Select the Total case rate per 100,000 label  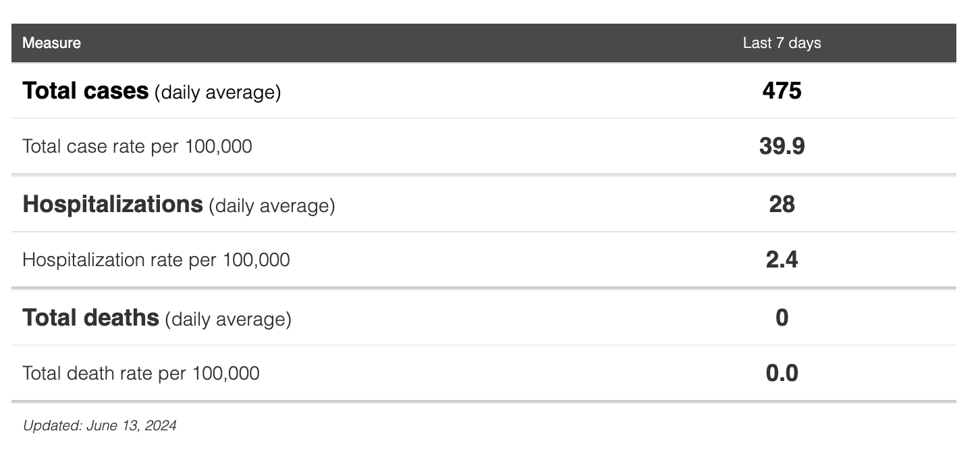click(137, 146)
